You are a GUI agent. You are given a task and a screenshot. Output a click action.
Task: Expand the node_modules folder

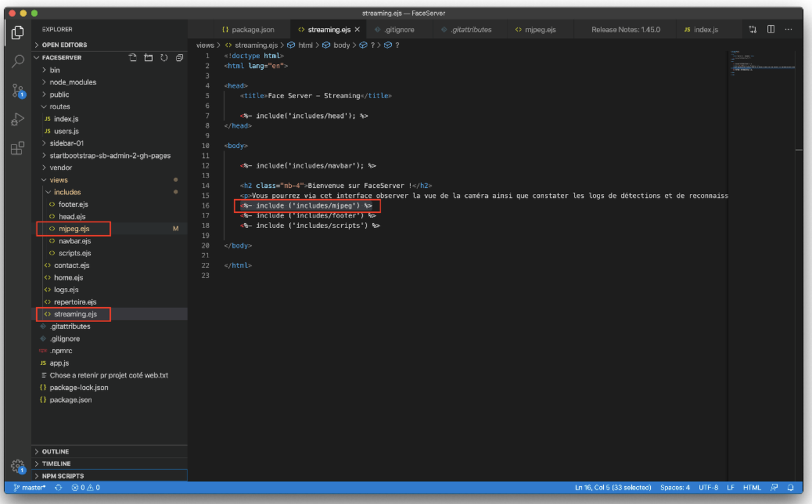pyautogui.click(x=73, y=82)
